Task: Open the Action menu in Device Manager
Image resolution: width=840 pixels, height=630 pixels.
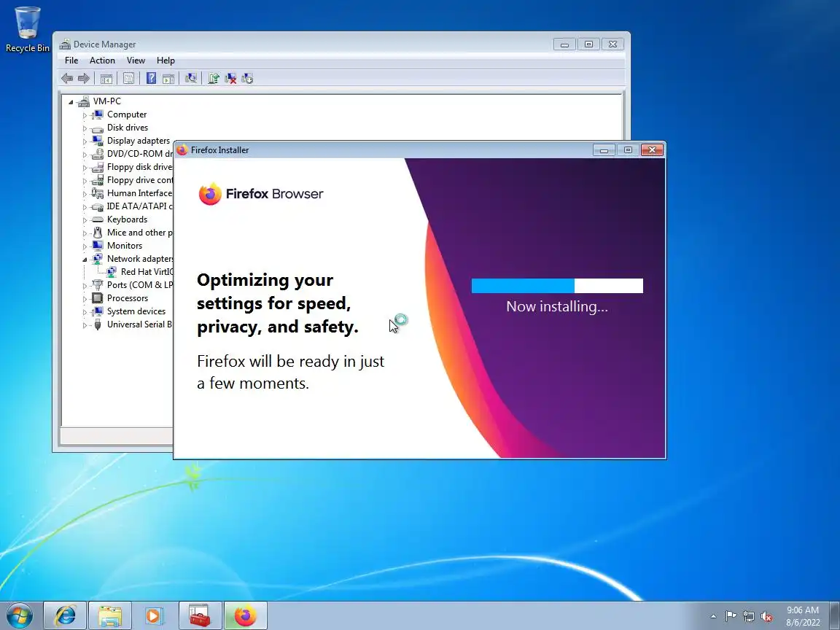Action: (102, 61)
